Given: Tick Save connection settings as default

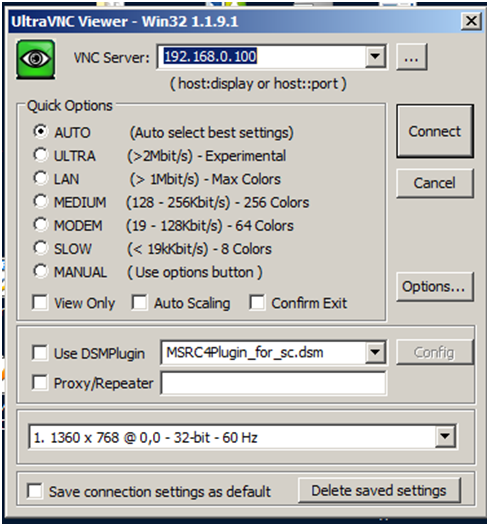Looking at the screenshot, I should [35, 491].
